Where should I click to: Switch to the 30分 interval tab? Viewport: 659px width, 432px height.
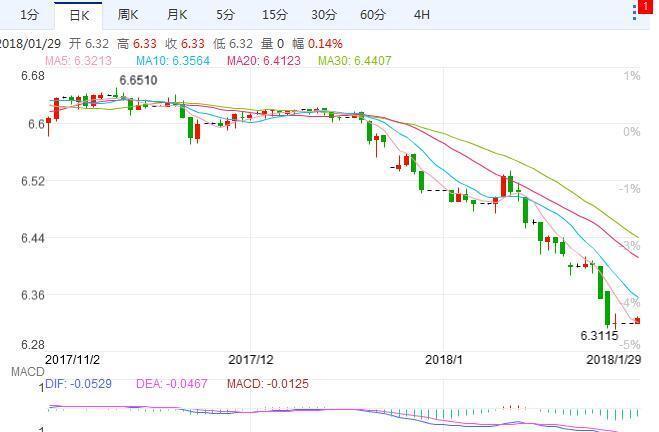click(x=324, y=15)
